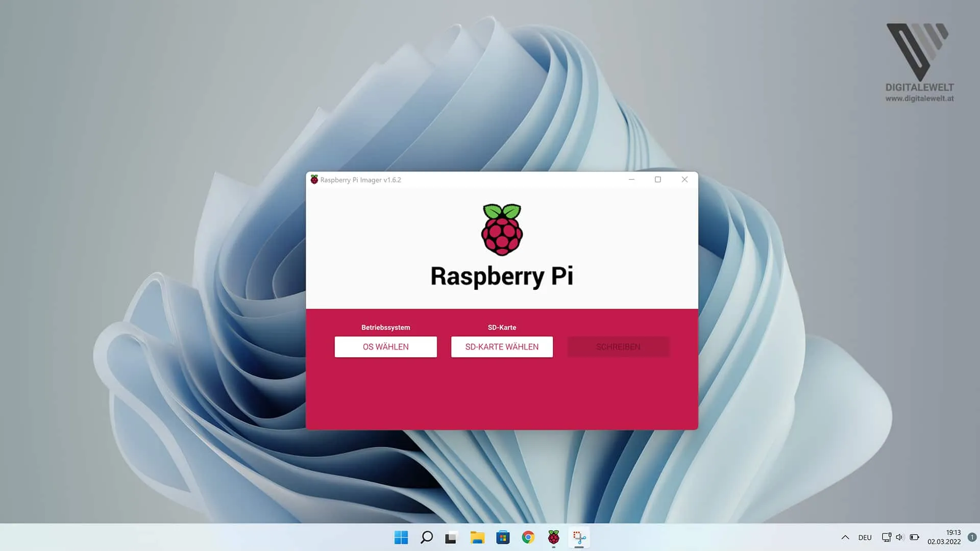Open taskbar Search magnifier

pyautogui.click(x=427, y=537)
